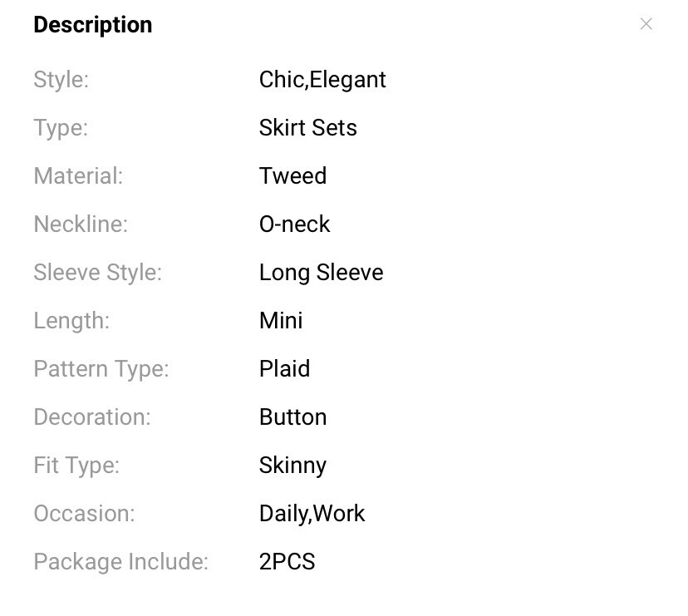Click the Material label
Viewport: 688px width, 616px height.
pyautogui.click(x=79, y=176)
